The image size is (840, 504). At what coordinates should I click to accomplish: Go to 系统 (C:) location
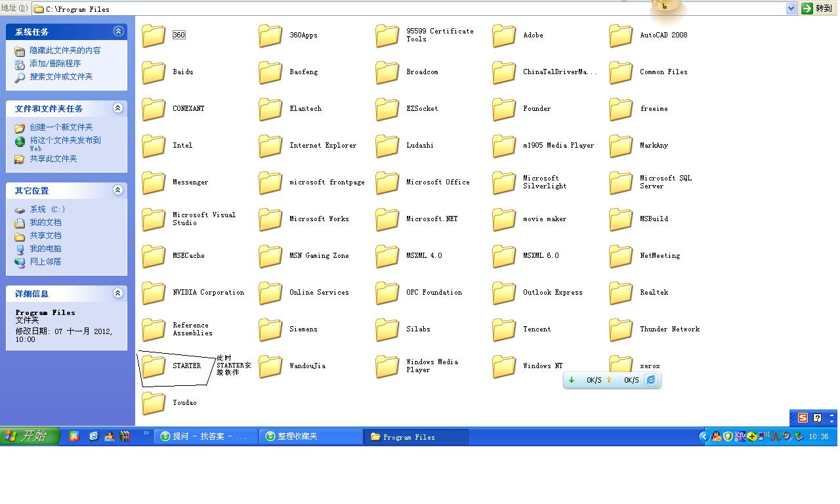click(47, 209)
